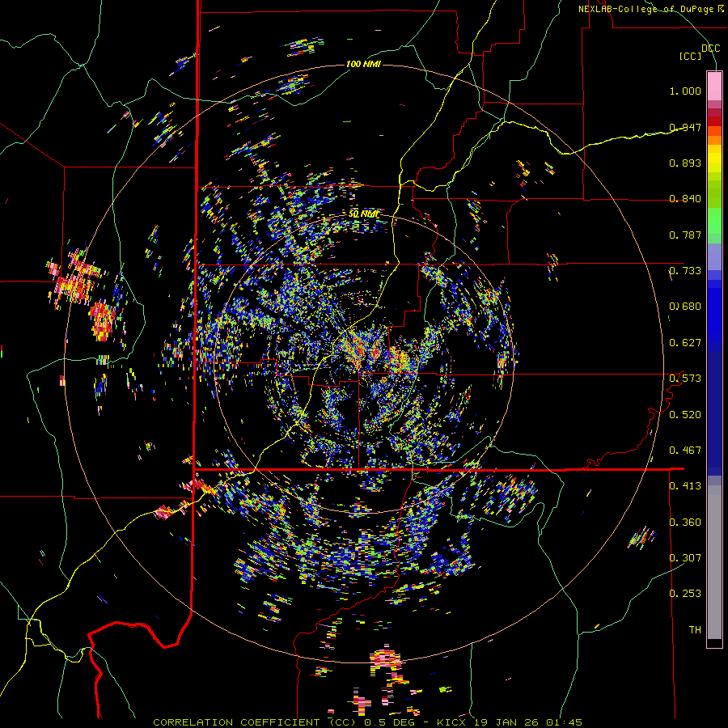The image size is (728, 728).
Task: Click the [CC] units label
Action: 691,56
